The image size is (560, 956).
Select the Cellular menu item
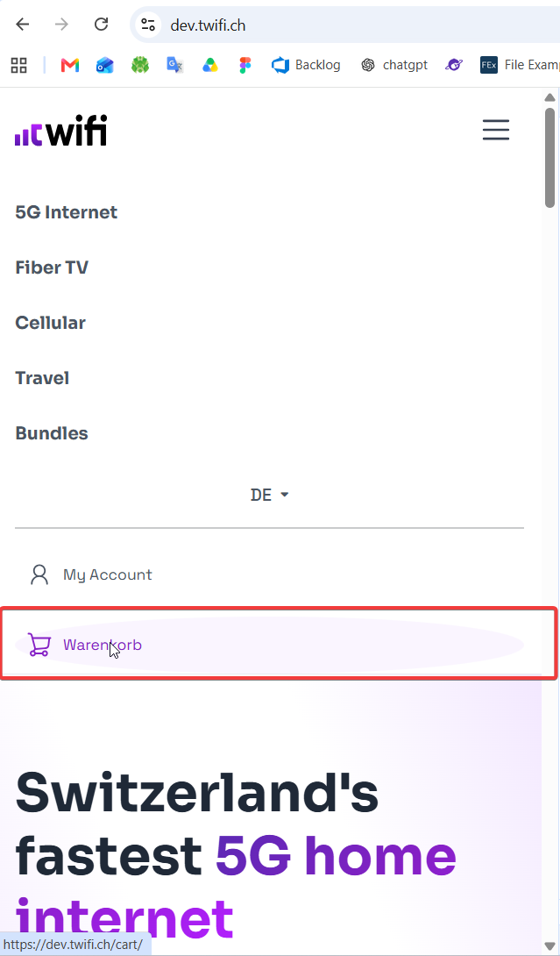[51, 323]
